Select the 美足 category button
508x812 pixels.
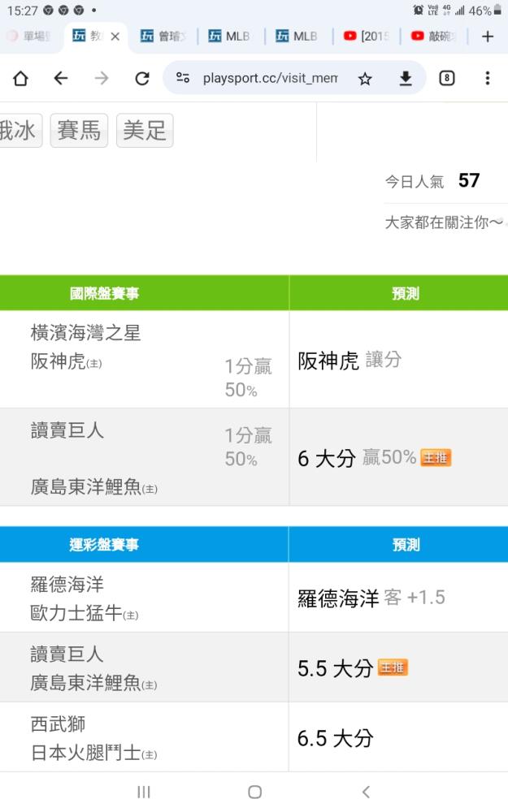(145, 131)
